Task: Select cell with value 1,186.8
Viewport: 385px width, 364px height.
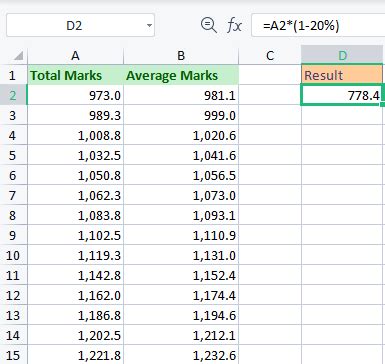Action: [75, 315]
